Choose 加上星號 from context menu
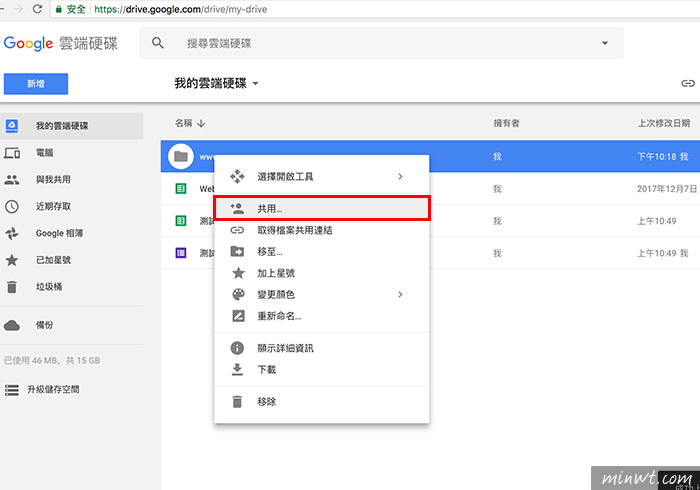This screenshot has width=700, height=490. tap(321, 273)
